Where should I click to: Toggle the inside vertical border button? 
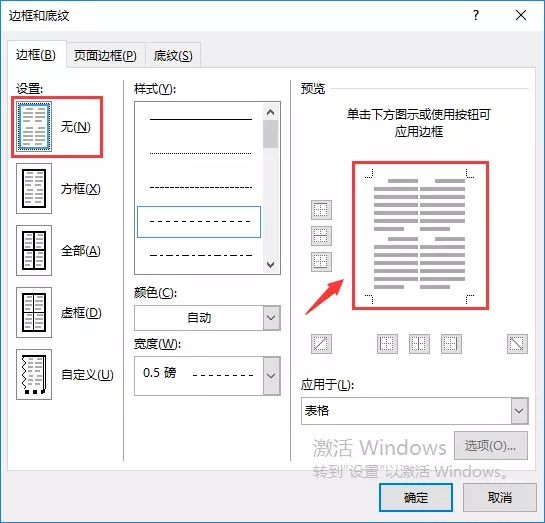pyautogui.click(x=419, y=344)
